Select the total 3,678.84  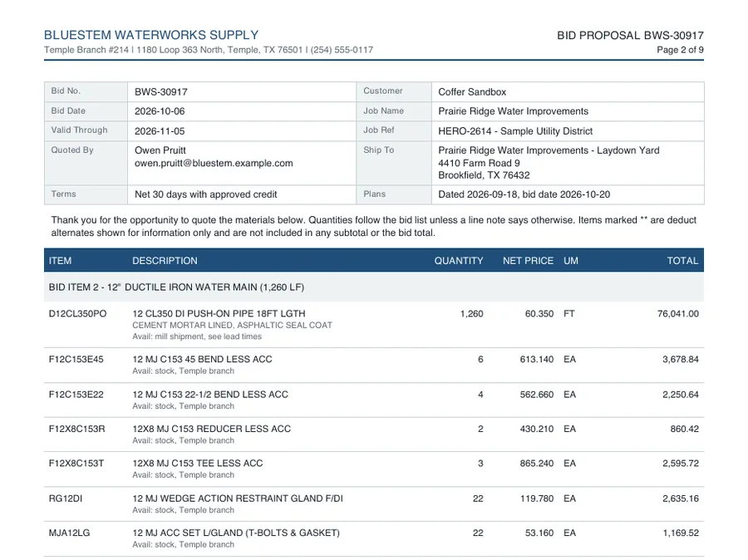pyautogui.click(x=680, y=359)
